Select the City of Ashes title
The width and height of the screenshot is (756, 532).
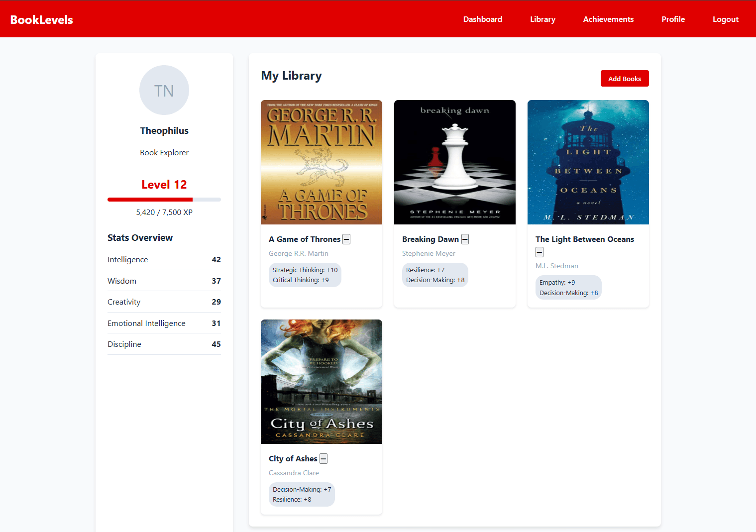coord(293,459)
